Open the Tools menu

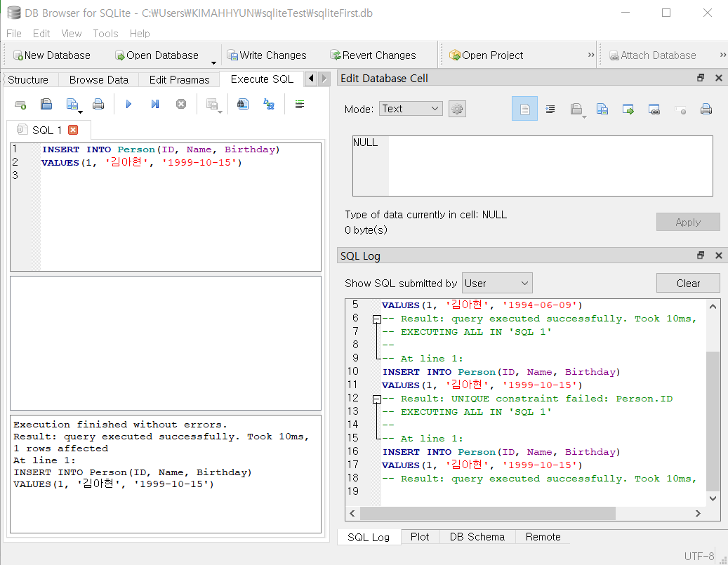click(105, 34)
